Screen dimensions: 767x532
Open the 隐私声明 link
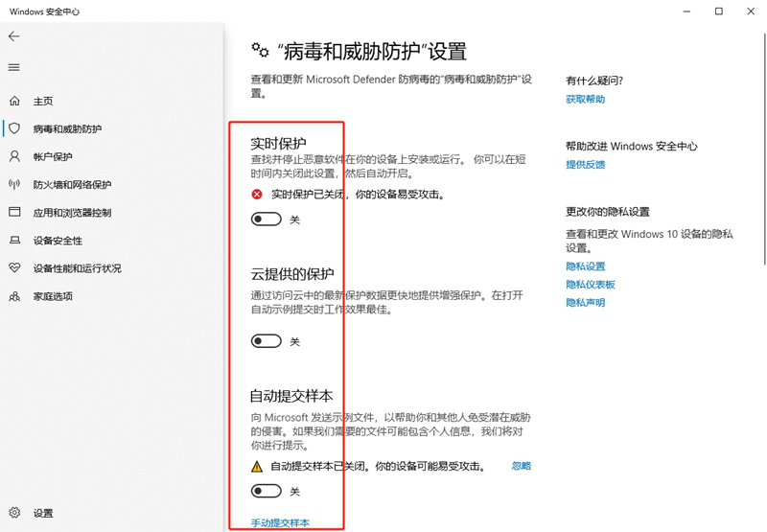[586, 303]
